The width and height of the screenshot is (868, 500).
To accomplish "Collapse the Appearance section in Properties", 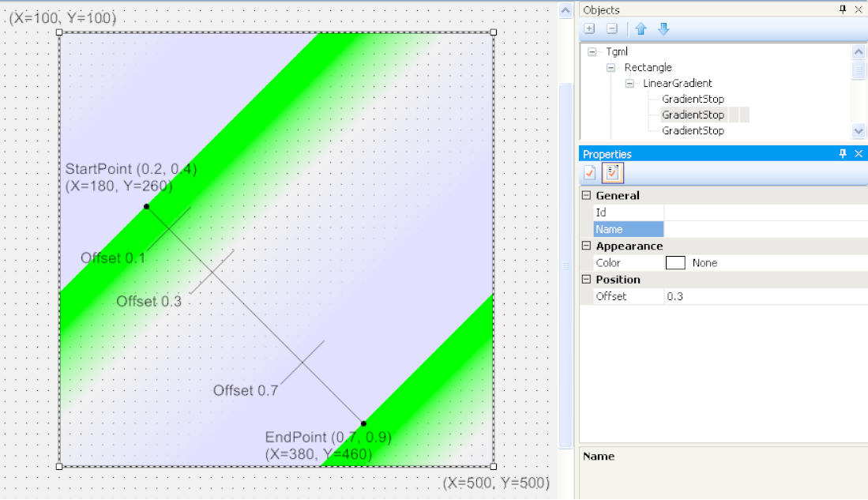I will coord(585,246).
